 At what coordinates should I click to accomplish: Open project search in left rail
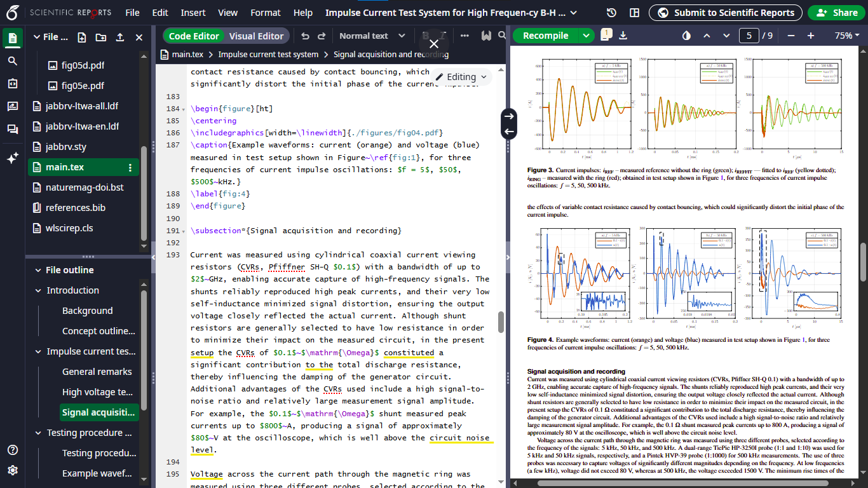click(x=13, y=61)
